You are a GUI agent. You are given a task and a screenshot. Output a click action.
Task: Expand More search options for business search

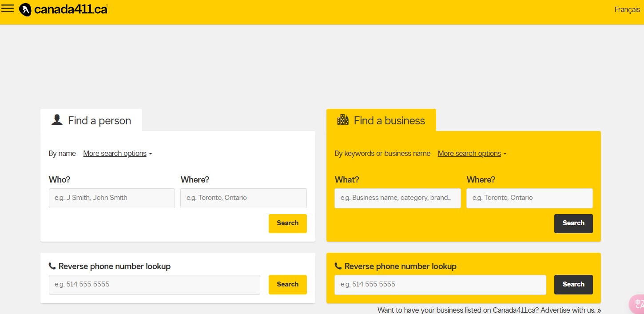[x=472, y=153]
